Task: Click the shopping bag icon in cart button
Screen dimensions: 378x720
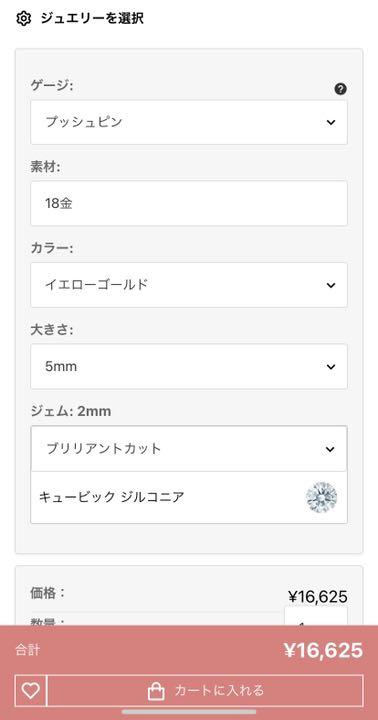Action: point(156,691)
